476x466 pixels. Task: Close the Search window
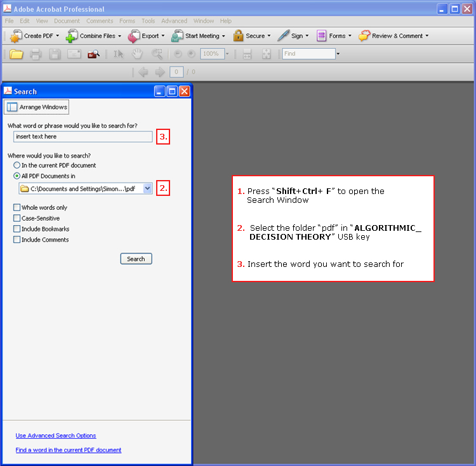click(x=184, y=91)
